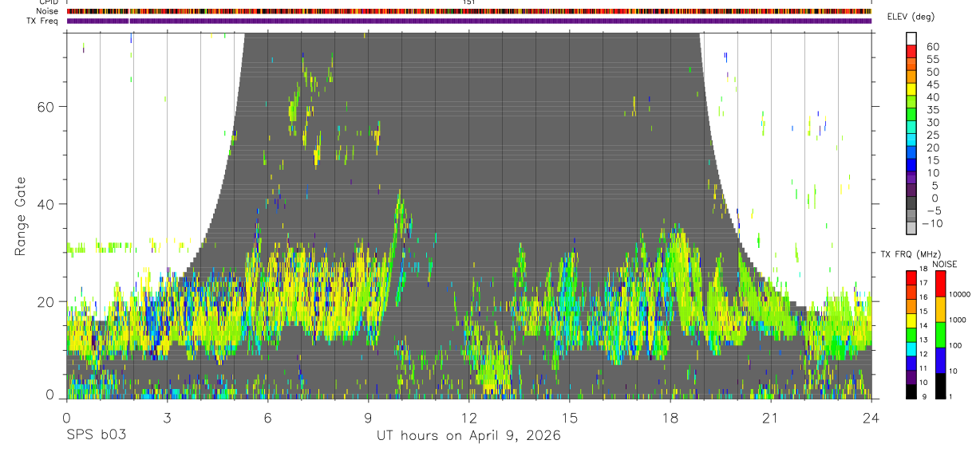Click the red segment of the ELEV colorbar
980x452 pixels.
coord(911,52)
